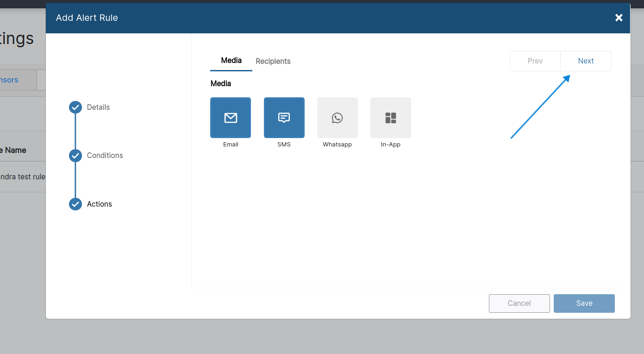Viewport: 644px width, 354px height.
Task: Select the In-App media channel icon
Action: click(x=390, y=118)
